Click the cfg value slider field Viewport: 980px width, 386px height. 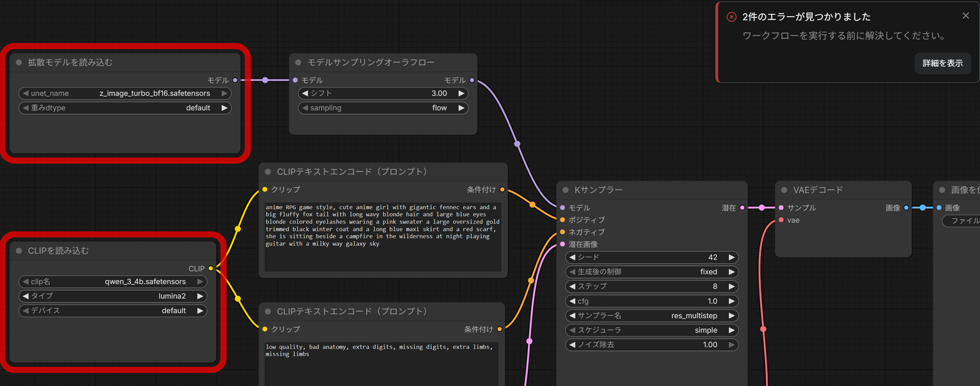click(652, 301)
